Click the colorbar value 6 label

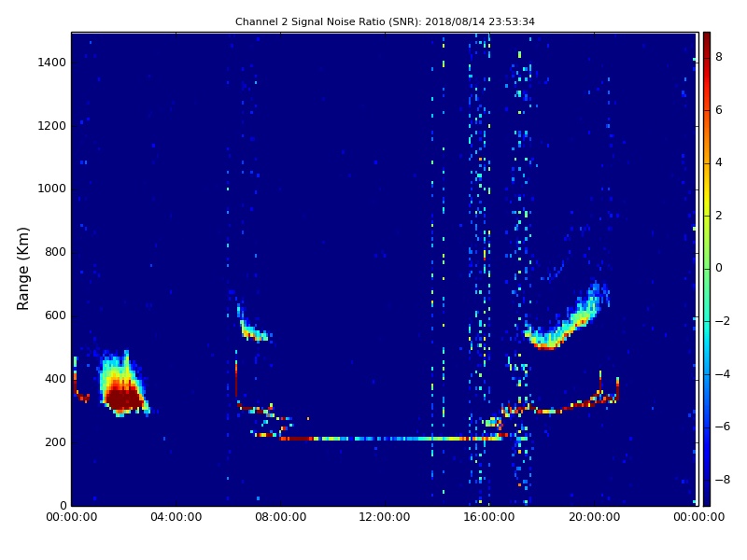[719, 110]
